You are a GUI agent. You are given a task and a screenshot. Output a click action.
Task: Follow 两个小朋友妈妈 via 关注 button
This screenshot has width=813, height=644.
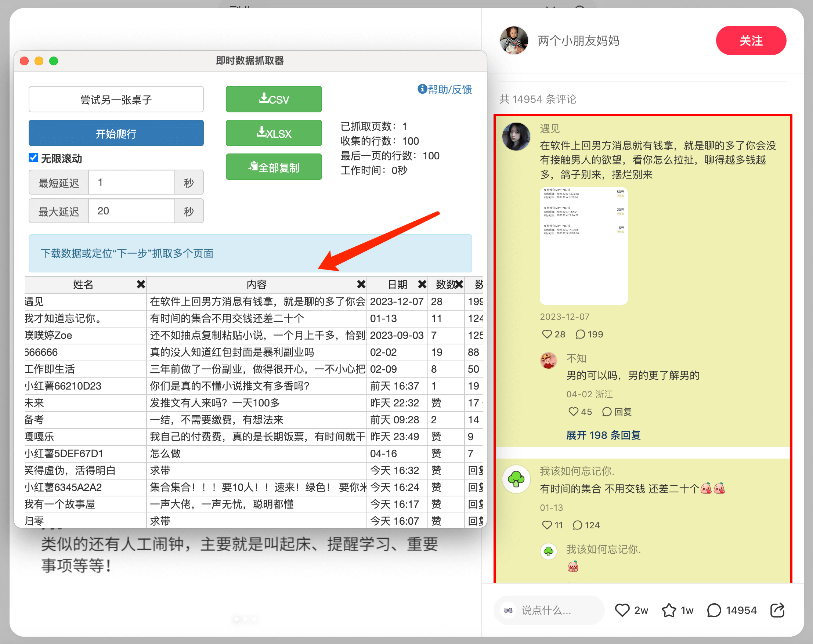(751, 40)
